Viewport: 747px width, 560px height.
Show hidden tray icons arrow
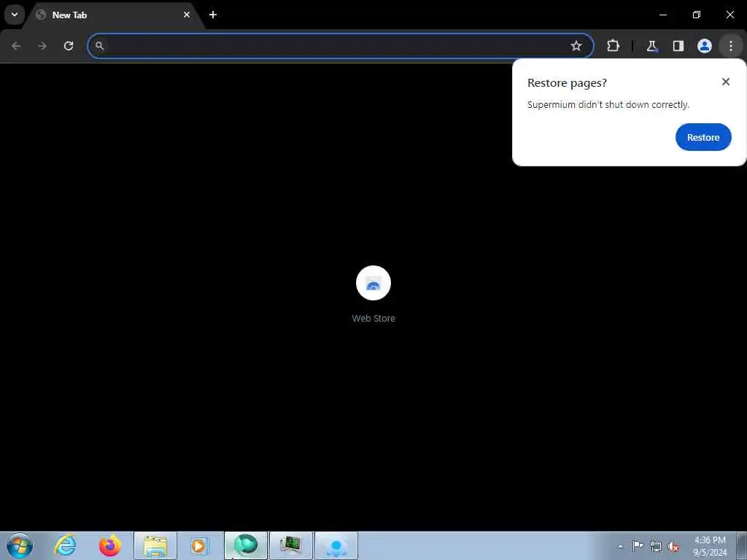620,546
